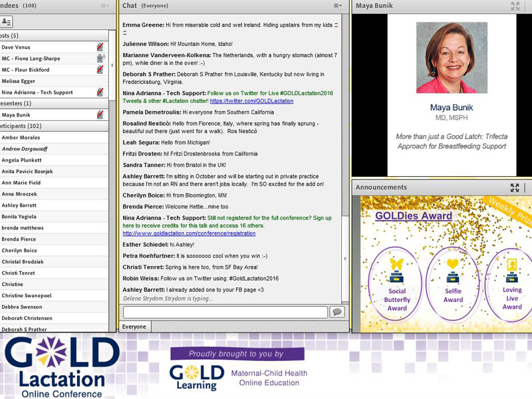Click the GOLDies Award heading link
Image resolution: width=532 pixels, height=399 pixels.
pos(414,215)
